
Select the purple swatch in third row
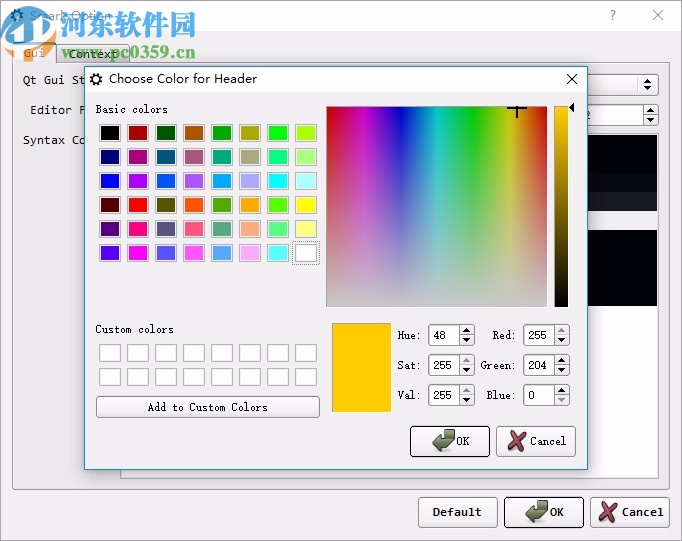click(138, 181)
